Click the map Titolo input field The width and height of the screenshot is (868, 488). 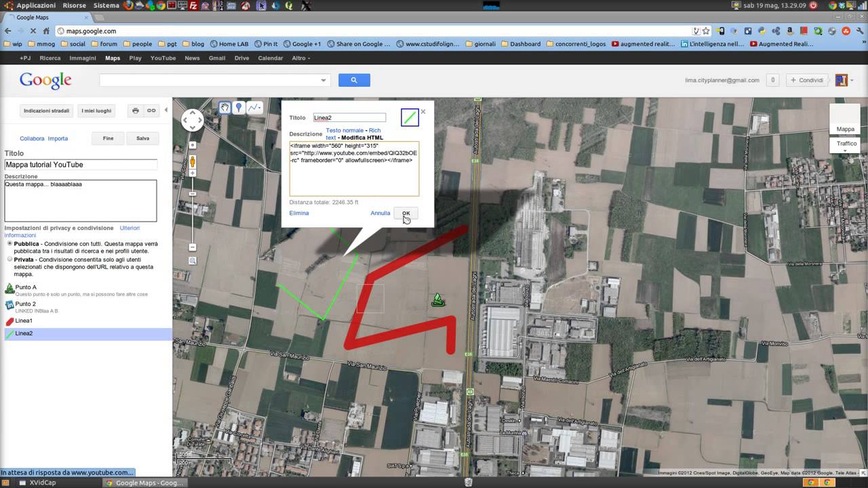[81, 165]
